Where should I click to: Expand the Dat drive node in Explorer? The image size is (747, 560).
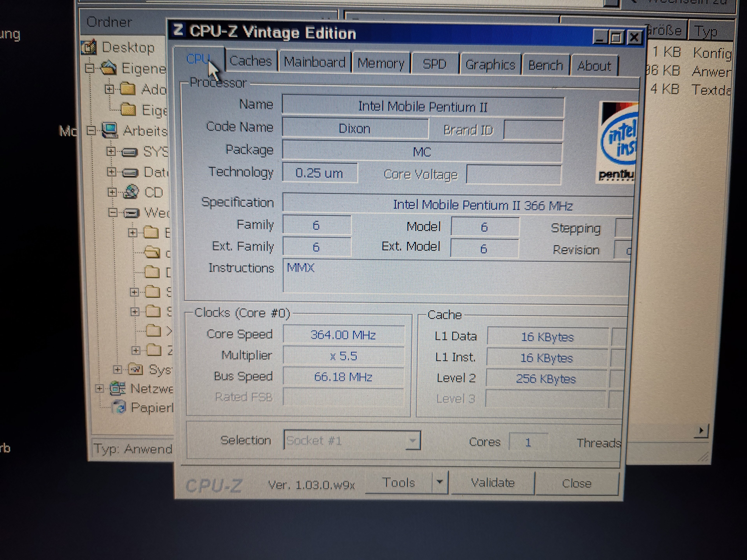click(111, 172)
